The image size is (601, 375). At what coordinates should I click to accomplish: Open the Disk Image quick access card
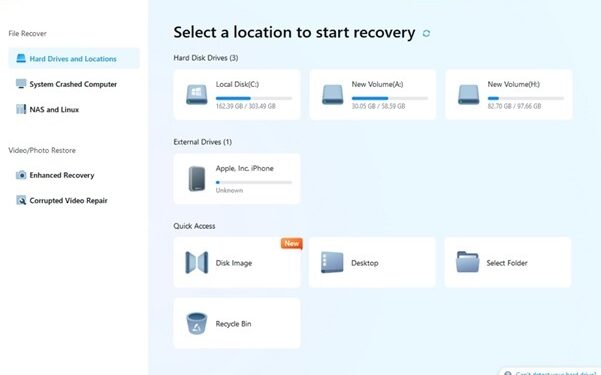pyautogui.click(x=237, y=263)
